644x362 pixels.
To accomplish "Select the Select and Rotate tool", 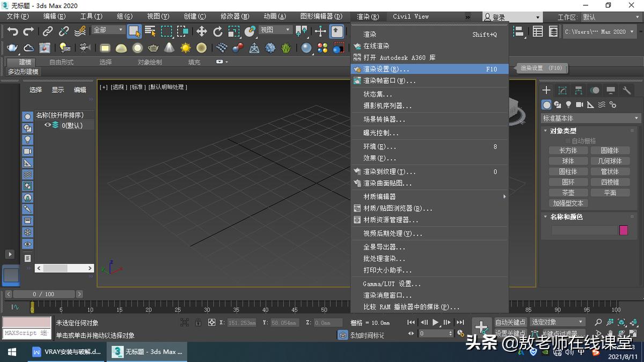I will [217, 32].
